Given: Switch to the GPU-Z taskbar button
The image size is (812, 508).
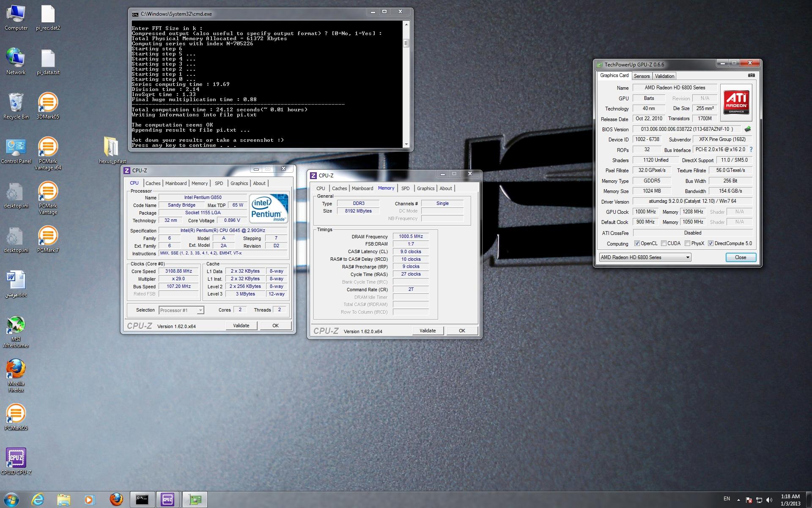Looking at the screenshot, I should pyautogui.click(x=195, y=500).
